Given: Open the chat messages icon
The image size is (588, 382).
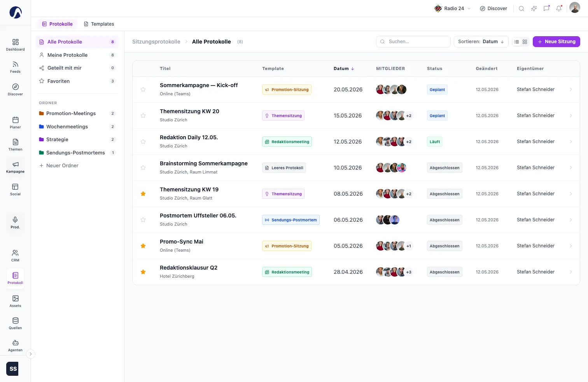Looking at the screenshot, I should click(546, 9).
